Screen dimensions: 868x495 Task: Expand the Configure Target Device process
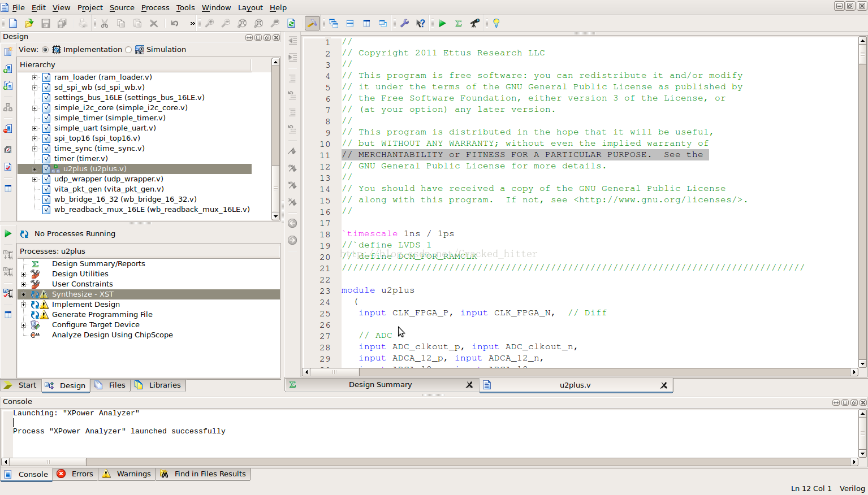(x=24, y=325)
